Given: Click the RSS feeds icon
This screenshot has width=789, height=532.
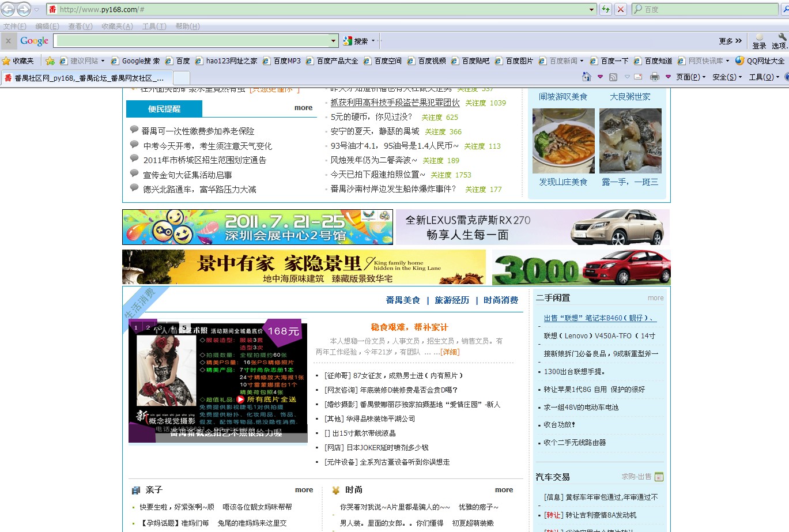Looking at the screenshot, I should [613, 77].
